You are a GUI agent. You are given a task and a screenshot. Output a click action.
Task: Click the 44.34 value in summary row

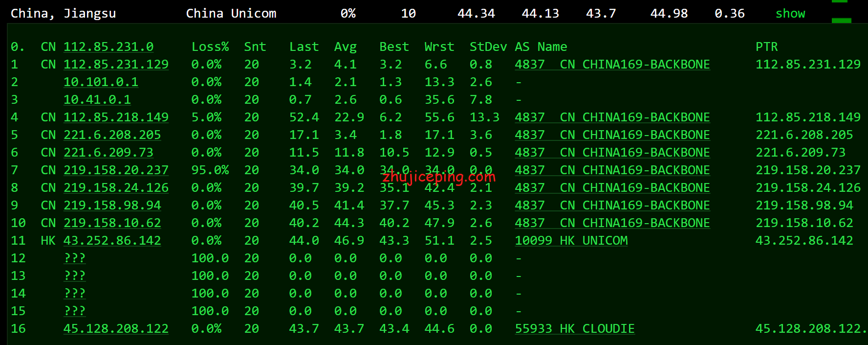pos(477,13)
